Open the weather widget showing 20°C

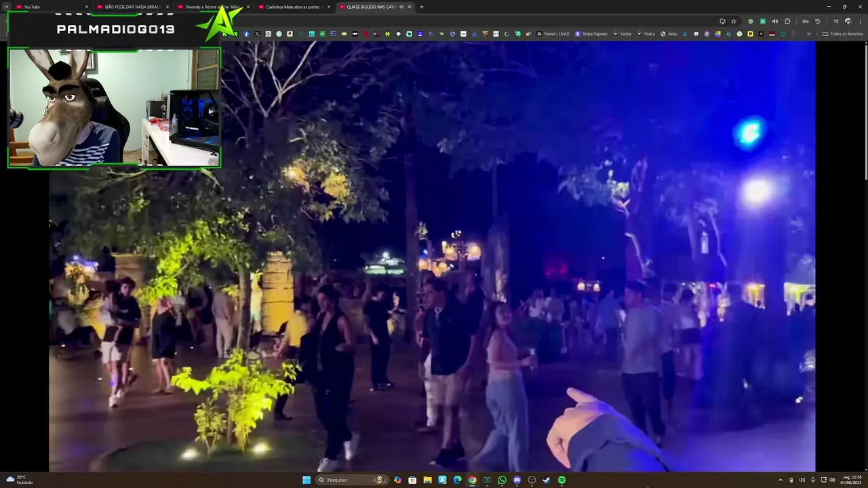coord(19,480)
